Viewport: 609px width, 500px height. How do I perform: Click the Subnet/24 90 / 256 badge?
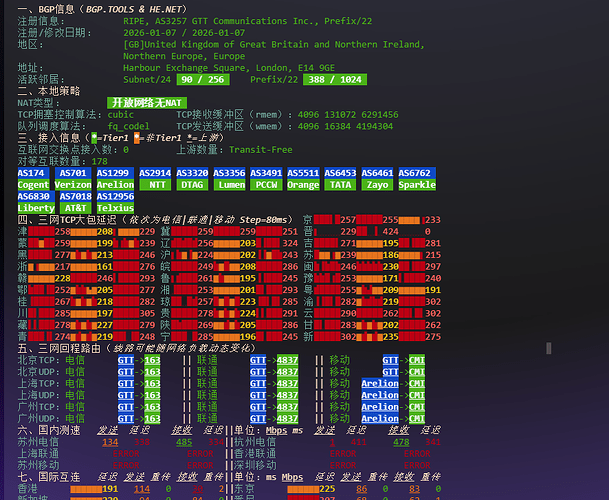[203, 80]
